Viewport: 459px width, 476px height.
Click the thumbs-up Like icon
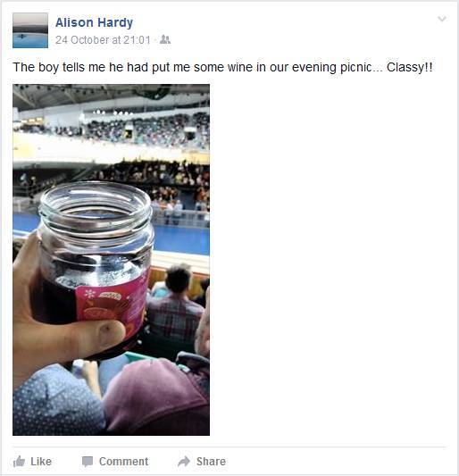coord(19,462)
